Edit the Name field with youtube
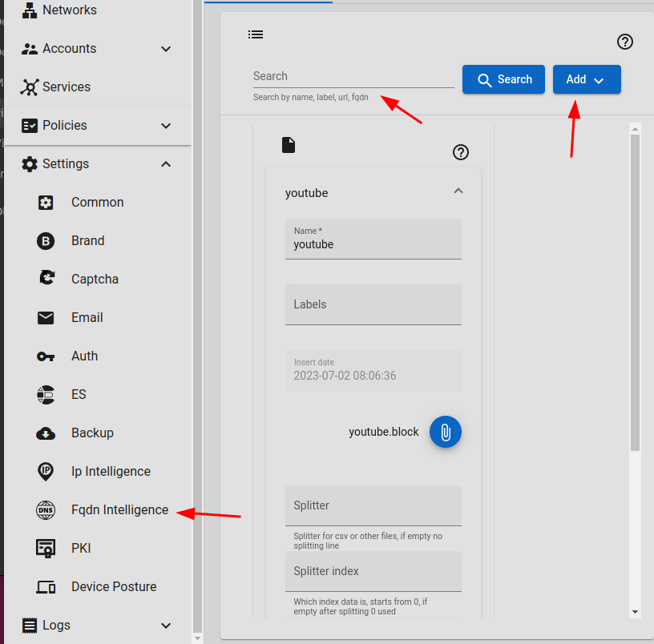 click(373, 239)
